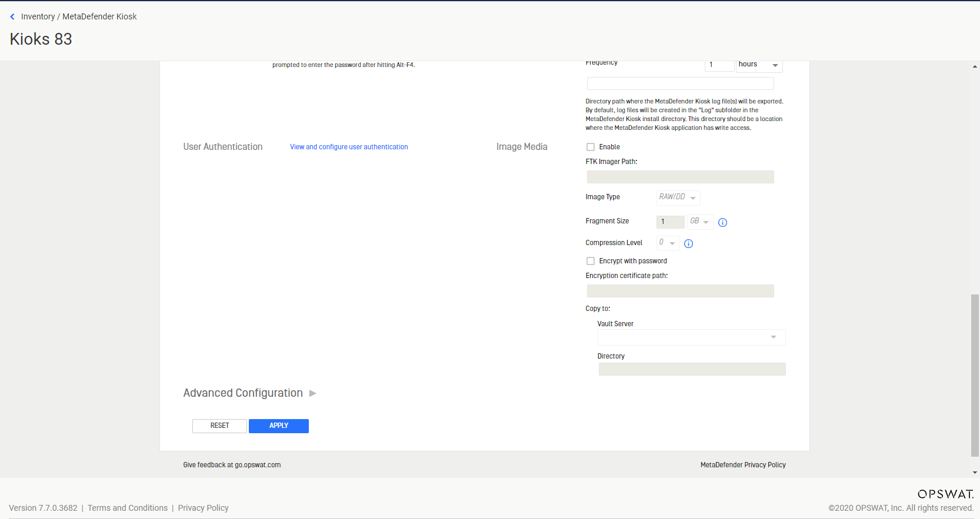The image size is (980, 519).
Task: Check Encrypt with password option
Action: [591, 261]
